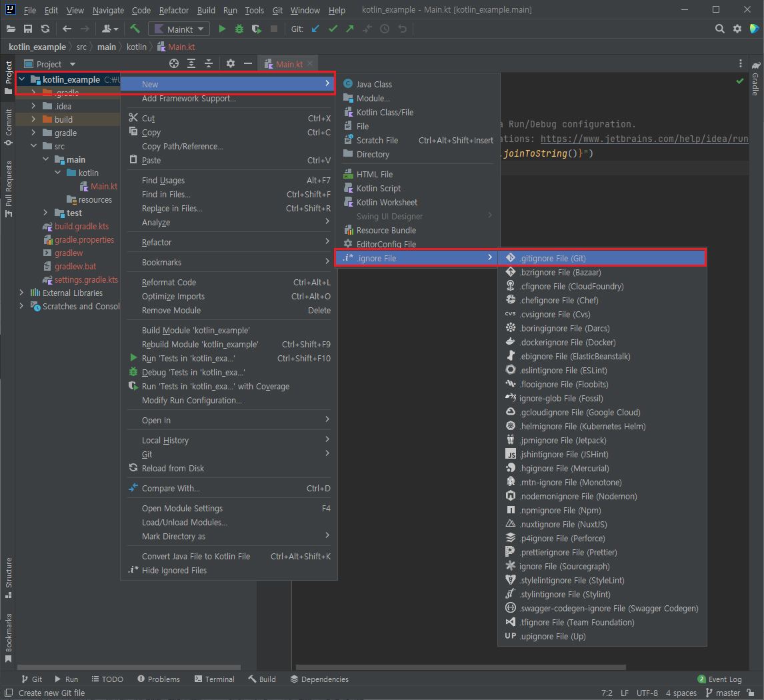Choose Directory in New submenu

(417, 154)
